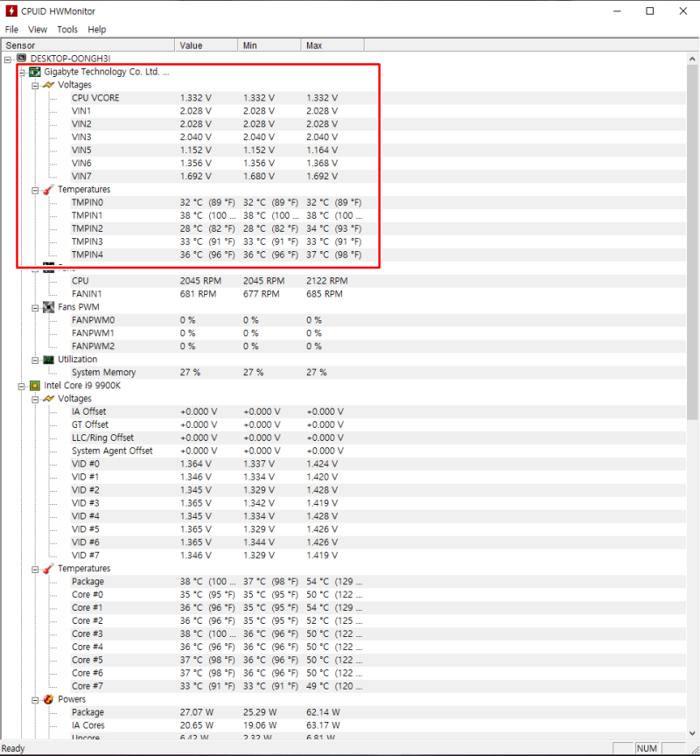Click the Ready status text
The width and height of the screenshot is (700, 756).
coord(13,748)
